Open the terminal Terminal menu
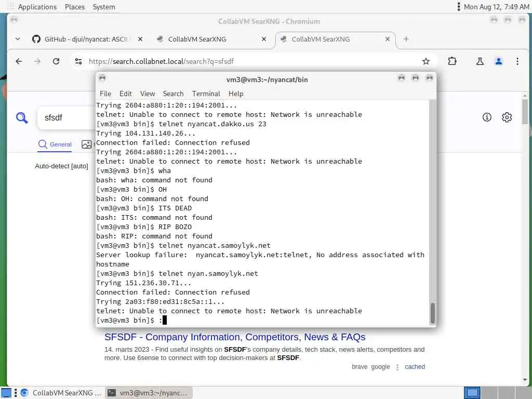Image resolution: width=532 pixels, height=399 pixels. pyautogui.click(x=206, y=94)
